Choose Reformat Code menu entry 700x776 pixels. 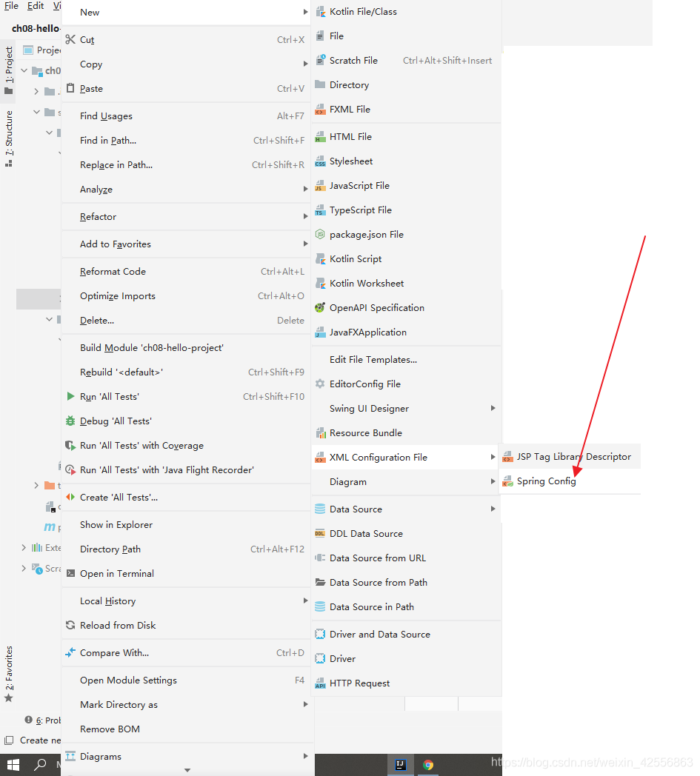(187, 271)
